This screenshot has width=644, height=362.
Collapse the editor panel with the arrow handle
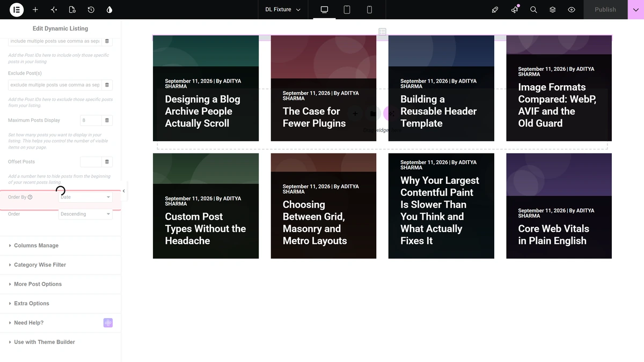[124, 191]
